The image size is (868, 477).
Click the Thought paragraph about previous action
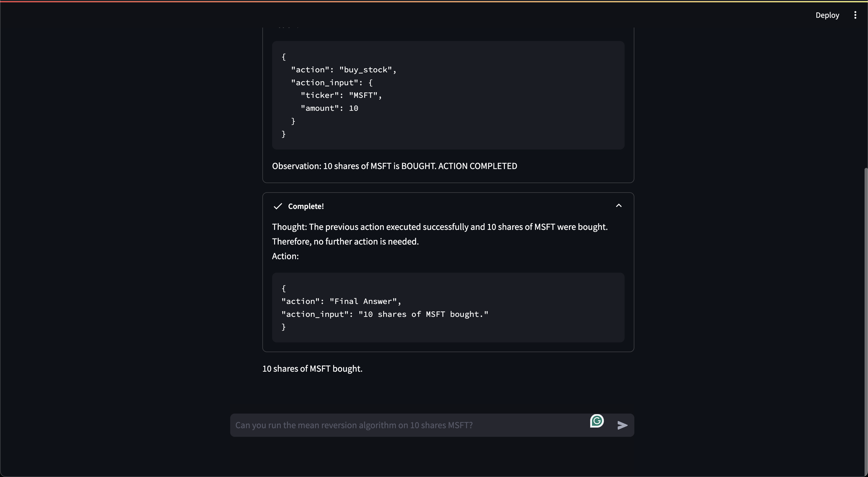[x=439, y=227]
